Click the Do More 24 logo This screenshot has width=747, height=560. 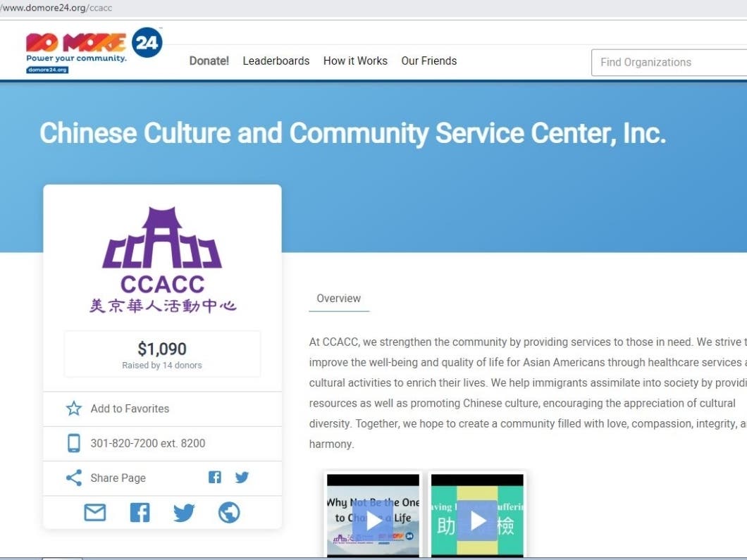point(93,49)
